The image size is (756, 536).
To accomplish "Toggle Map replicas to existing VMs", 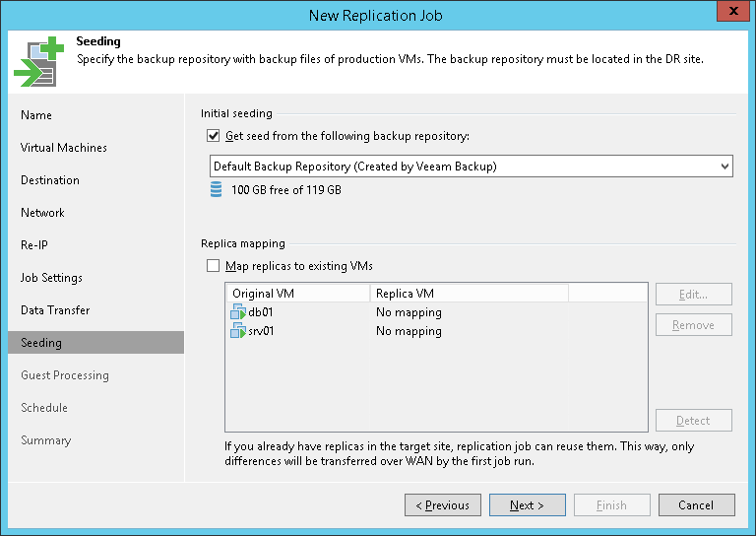I will pos(213,265).
